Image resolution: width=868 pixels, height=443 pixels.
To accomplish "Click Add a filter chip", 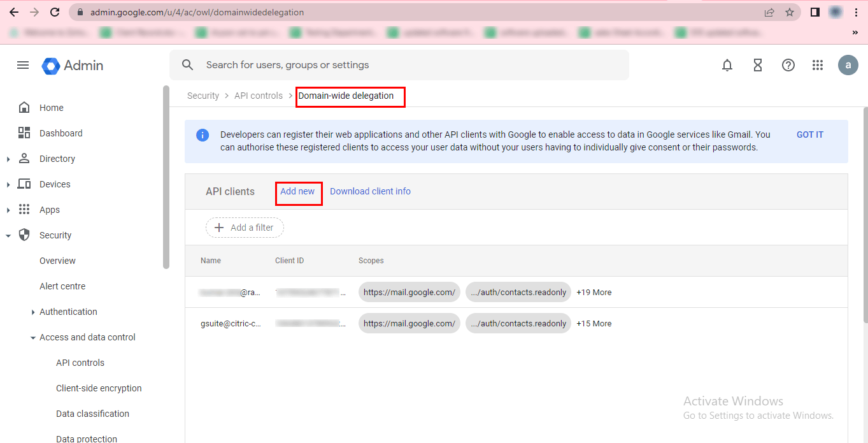I will coord(245,228).
